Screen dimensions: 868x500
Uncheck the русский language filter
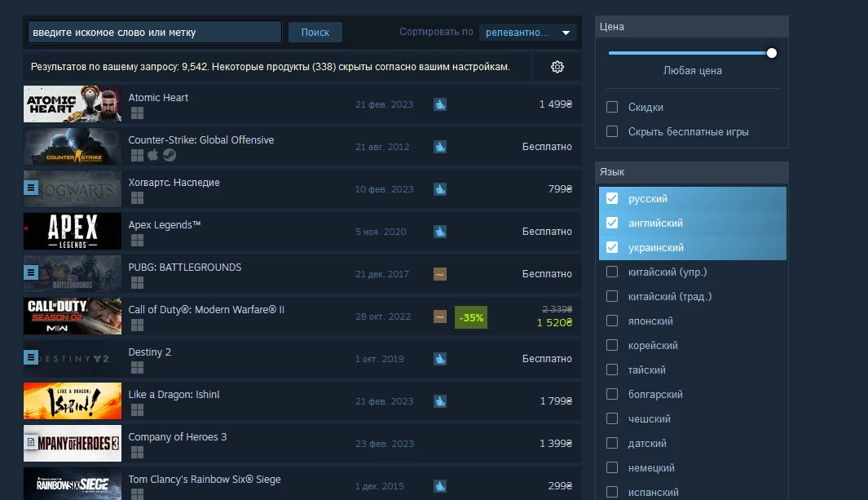(612, 198)
